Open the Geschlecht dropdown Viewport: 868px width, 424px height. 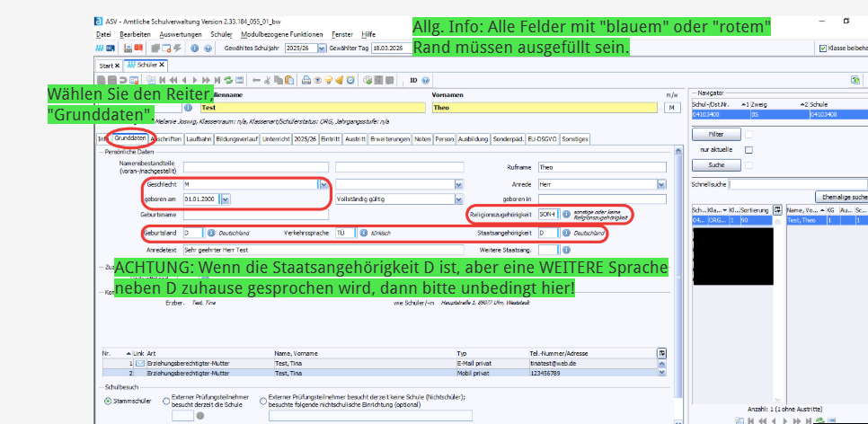(323, 184)
